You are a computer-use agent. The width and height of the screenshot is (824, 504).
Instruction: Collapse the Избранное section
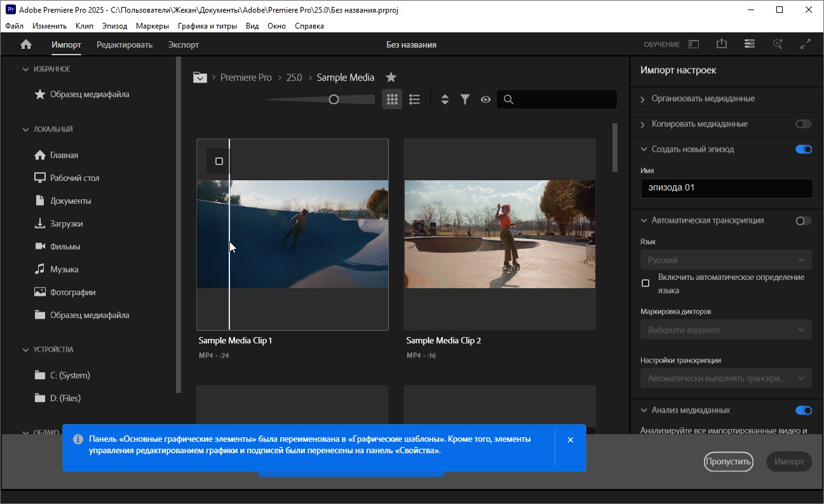pyautogui.click(x=25, y=69)
